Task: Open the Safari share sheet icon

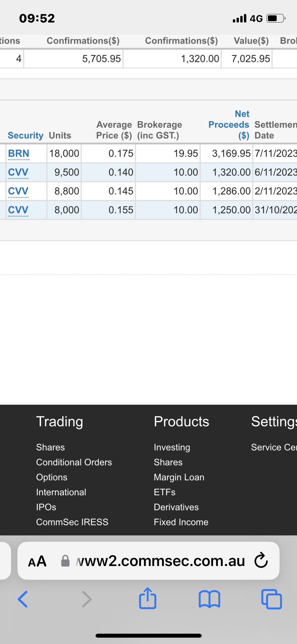Action: pos(148,598)
